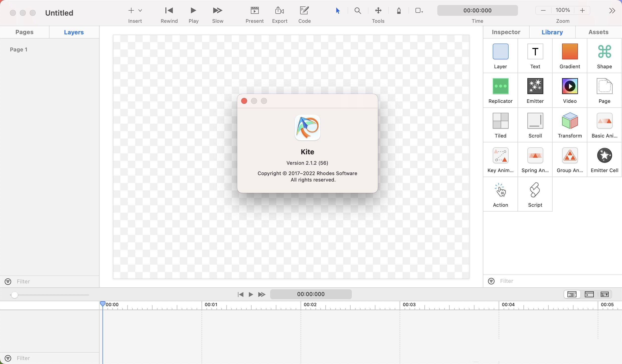
Task: Fast-forward using the timeline transport button
Action: coord(261,294)
